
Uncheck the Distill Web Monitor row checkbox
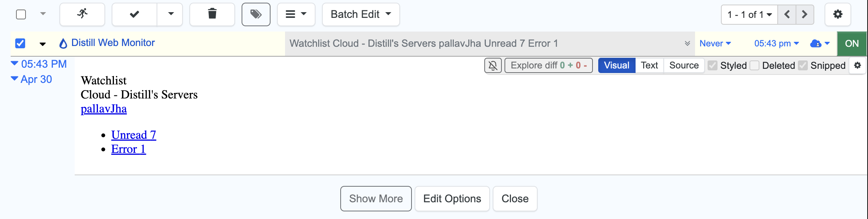coord(20,43)
